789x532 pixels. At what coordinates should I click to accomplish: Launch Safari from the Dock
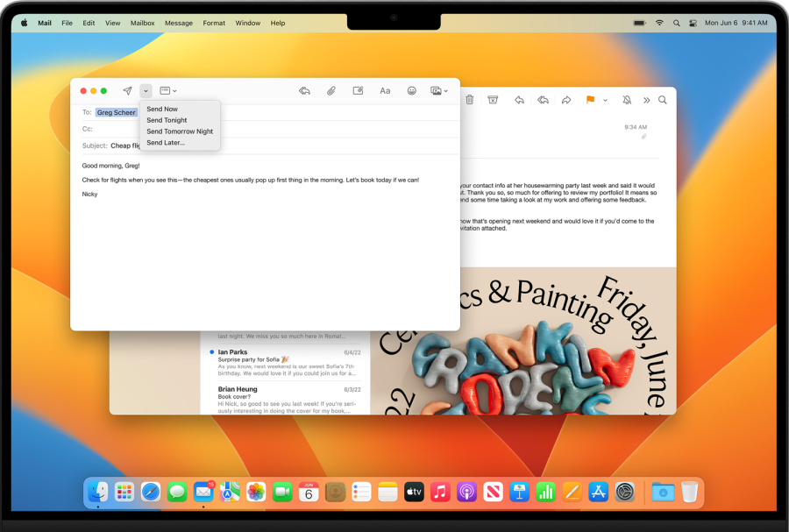point(151,492)
